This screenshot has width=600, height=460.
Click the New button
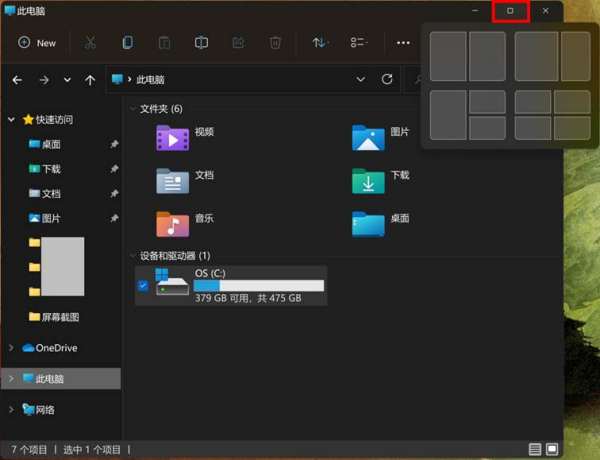tap(37, 43)
